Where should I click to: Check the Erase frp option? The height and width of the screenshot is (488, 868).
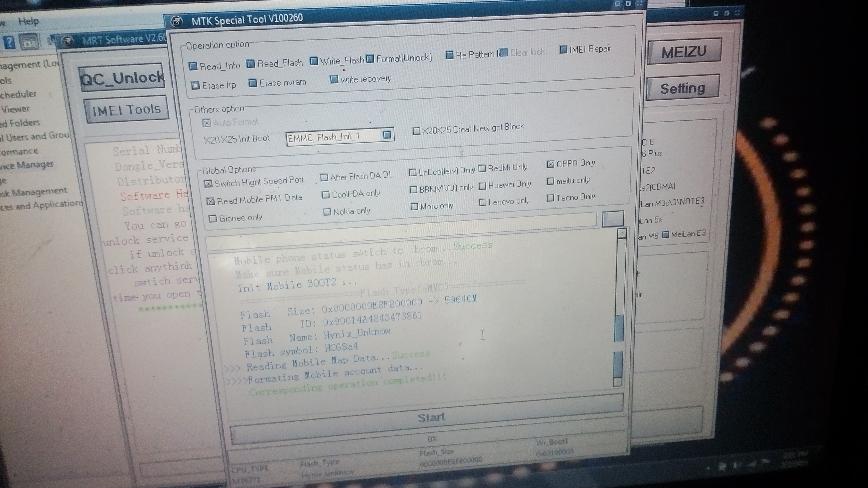pyautogui.click(x=195, y=86)
